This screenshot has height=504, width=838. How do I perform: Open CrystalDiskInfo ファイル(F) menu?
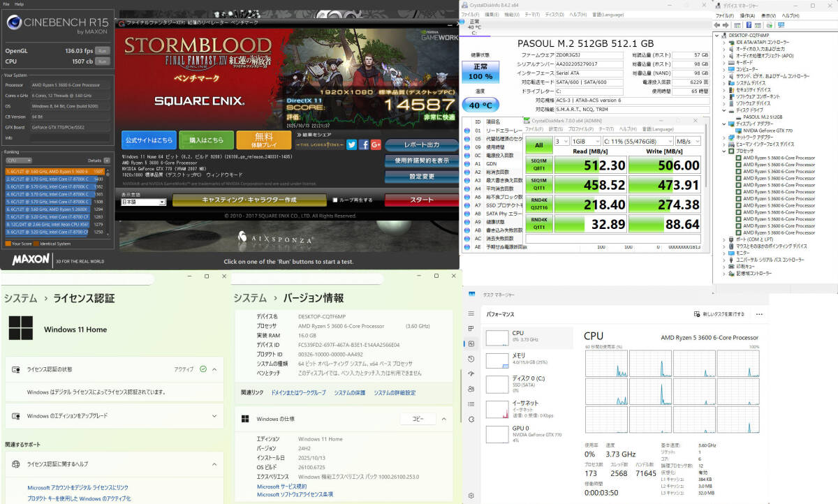click(x=471, y=14)
